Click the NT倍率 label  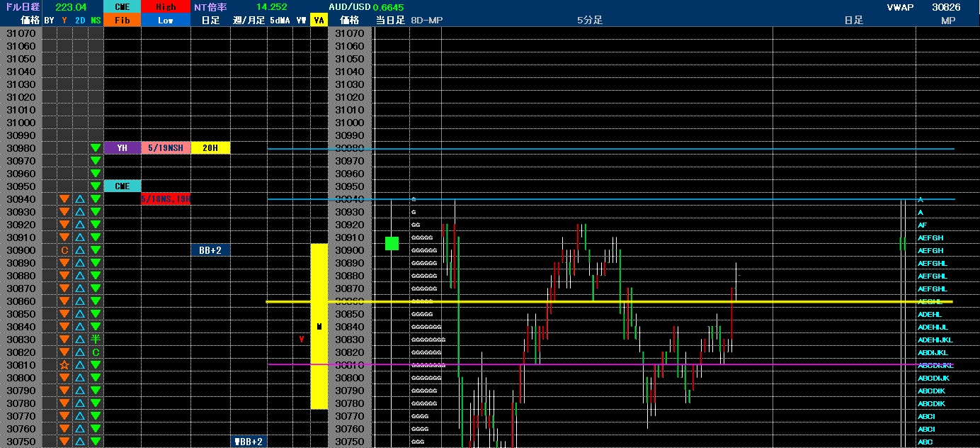(210, 6)
